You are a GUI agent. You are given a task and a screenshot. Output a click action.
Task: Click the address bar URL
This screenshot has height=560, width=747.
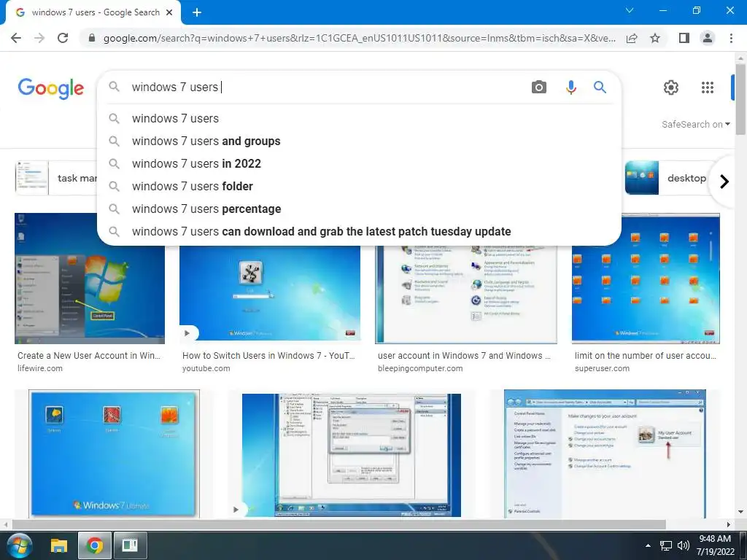pyautogui.click(x=359, y=38)
